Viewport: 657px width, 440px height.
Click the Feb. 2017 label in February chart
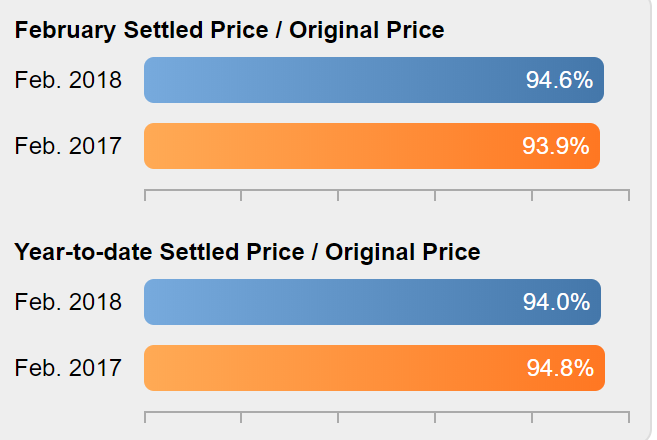[x=68, y=146]
